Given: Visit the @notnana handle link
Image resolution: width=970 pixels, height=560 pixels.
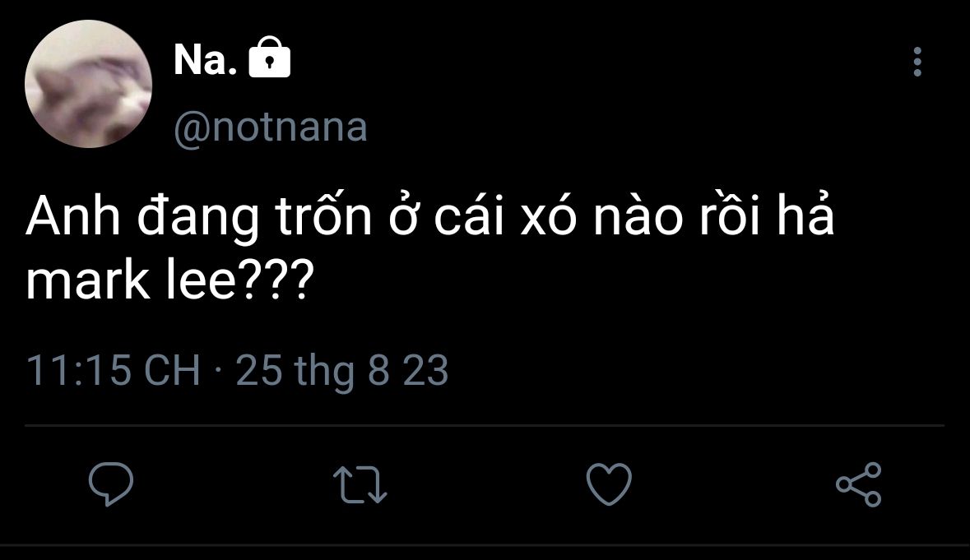Looking at the screenshot, I should pyautogui.click(x=271, y=127).
